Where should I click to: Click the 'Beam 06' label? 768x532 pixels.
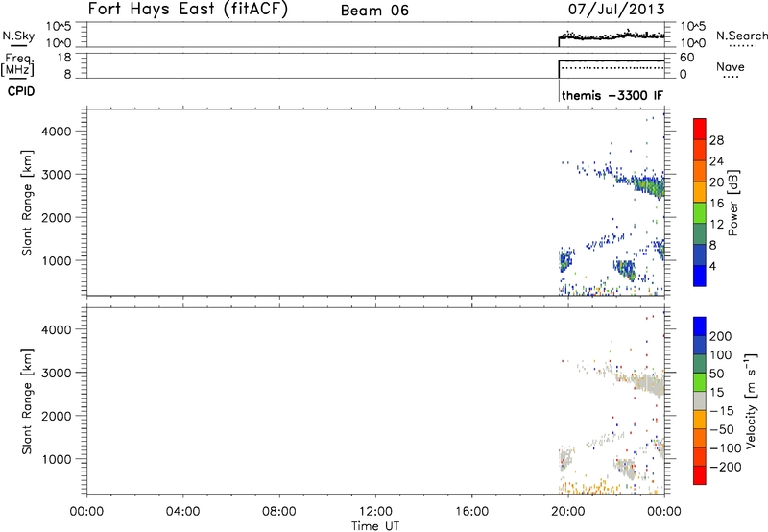(374, 11)
